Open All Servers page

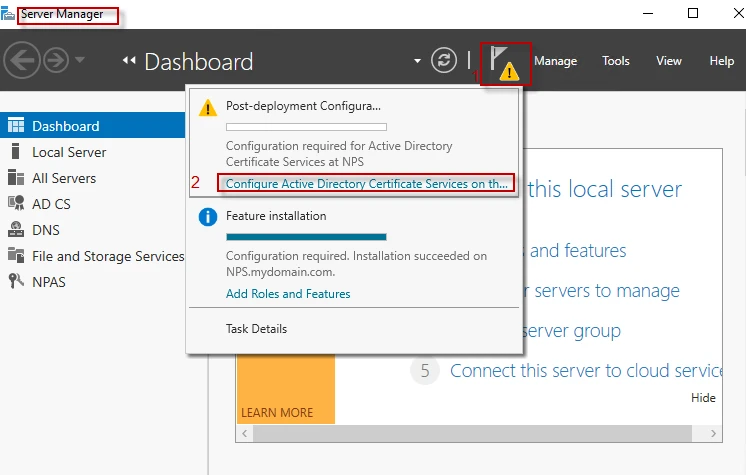coord(63,178)
